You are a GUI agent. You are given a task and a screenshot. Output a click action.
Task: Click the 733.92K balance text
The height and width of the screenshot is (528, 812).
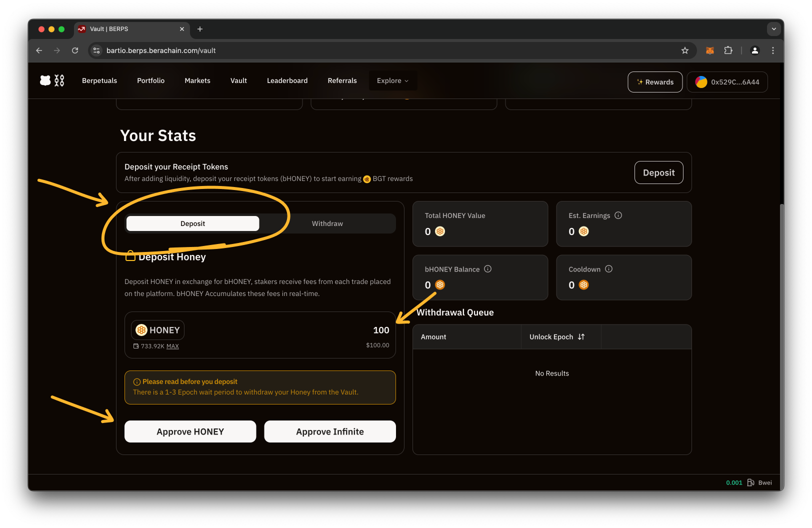pyautogui.click(x=152, y=346)
